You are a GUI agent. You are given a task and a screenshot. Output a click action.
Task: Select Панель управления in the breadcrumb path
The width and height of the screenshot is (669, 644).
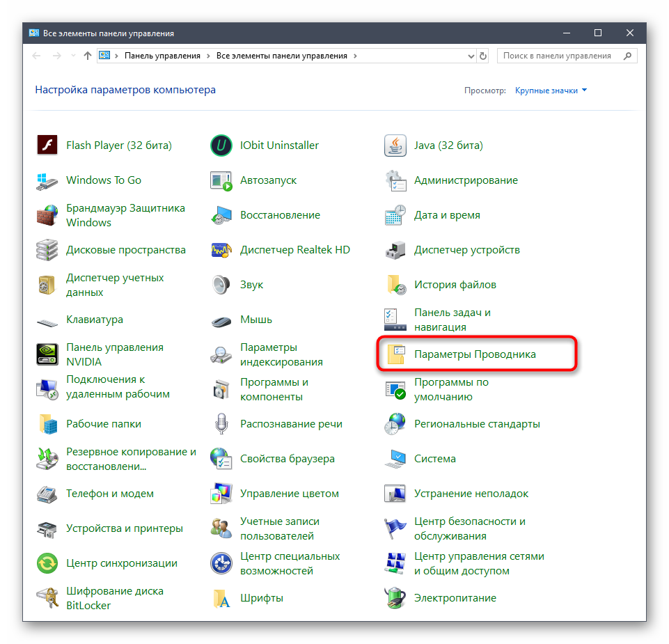pos(162,56)
